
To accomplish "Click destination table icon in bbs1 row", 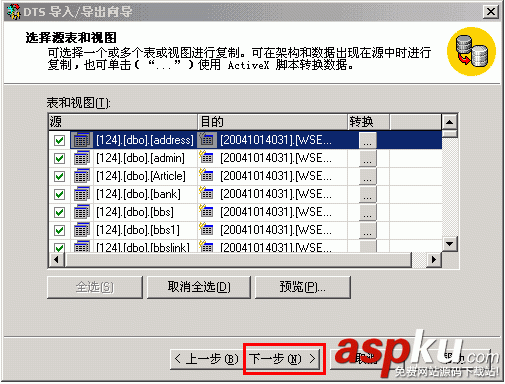I will pos(206,229).
